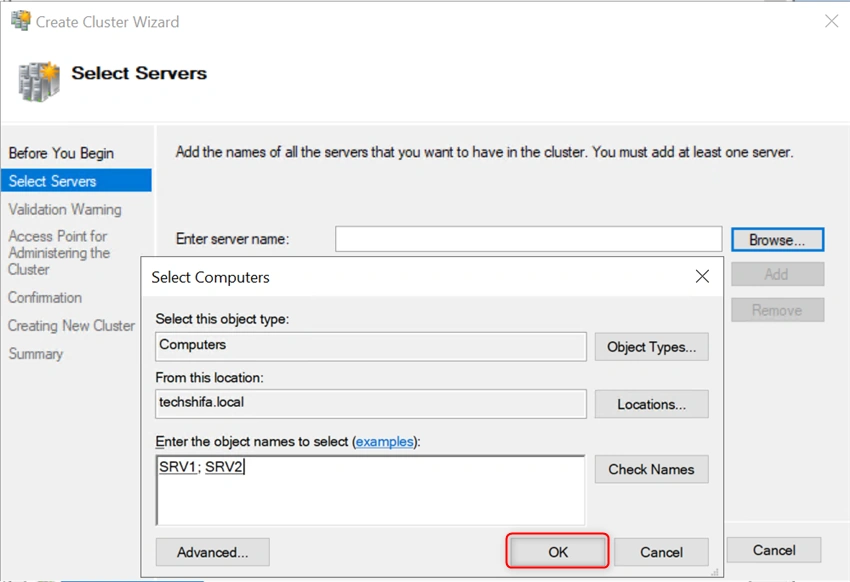Close the Create Cluster Wizard window
The width and height of the screenshot is (850, 582).
pyautogui.click(x=831, y=21)
